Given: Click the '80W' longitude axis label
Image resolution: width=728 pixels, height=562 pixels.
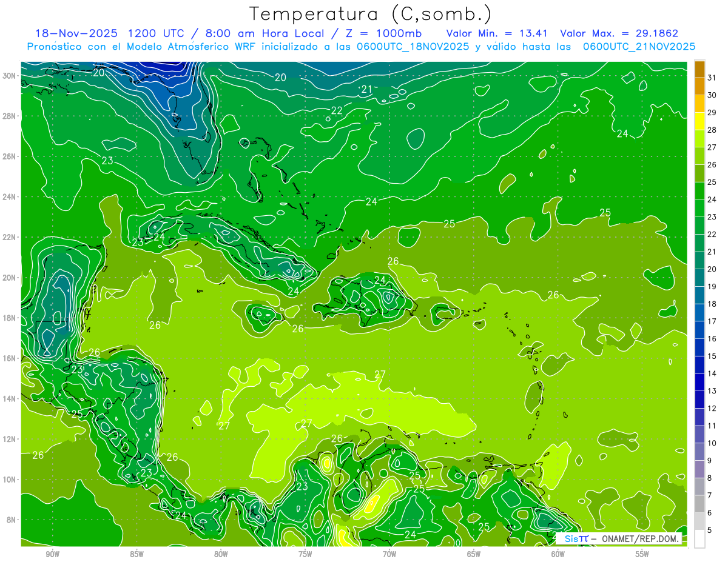Looking at the screenshot, I should pyautogui.click(x=221, y=554).
